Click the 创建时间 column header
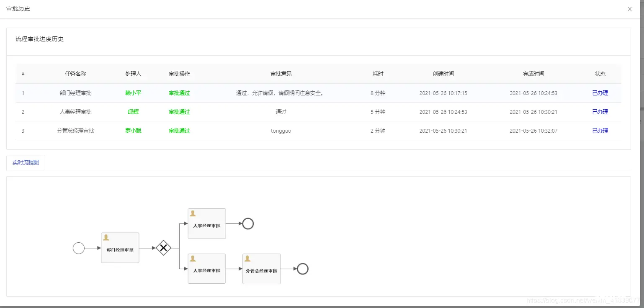Viewport: 644px width, 308px height. [x=443, y=74]
